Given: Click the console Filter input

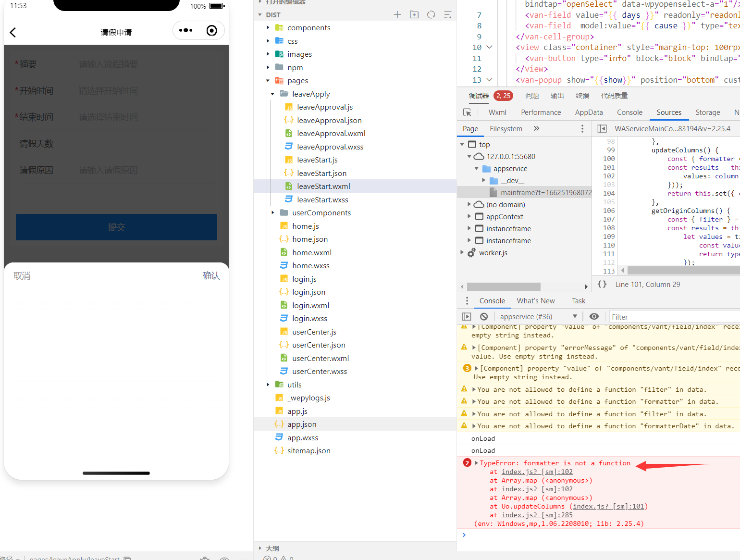Looking at the screenshot, I should [675, 317].
